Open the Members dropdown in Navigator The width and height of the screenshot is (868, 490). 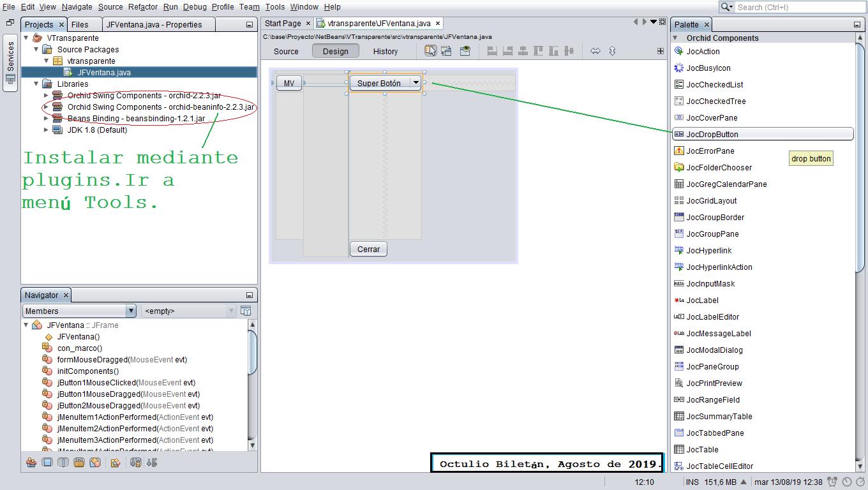131,311
